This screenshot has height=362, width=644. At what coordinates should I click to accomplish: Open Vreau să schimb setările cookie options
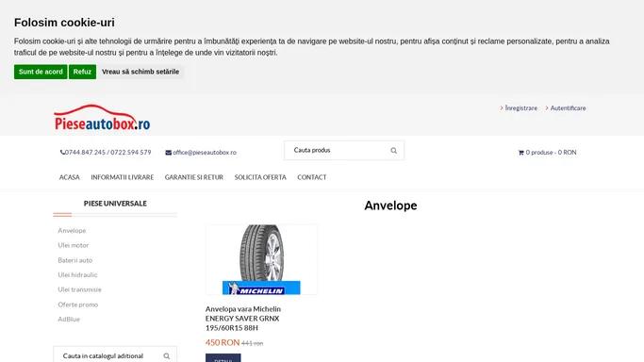140,72
